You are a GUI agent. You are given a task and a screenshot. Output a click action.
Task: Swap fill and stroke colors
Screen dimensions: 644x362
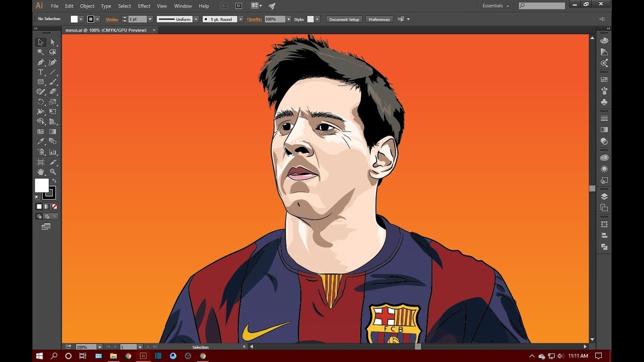(x=54, y=180)
